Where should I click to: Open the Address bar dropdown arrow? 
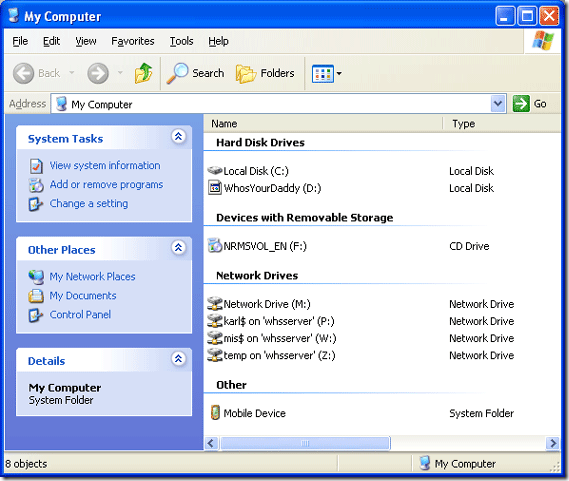point(498,104)
